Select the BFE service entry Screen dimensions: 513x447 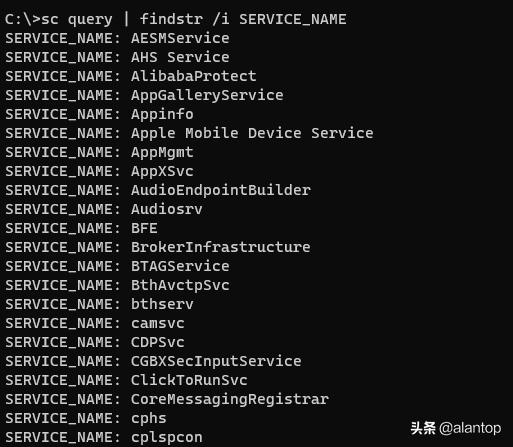coord(144,228)
